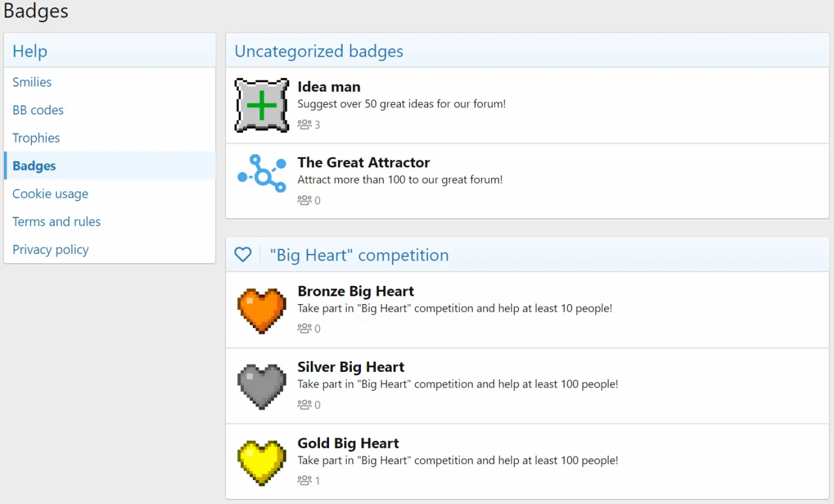Click the people icon under Bronze Big Heart

pos(305,328)
